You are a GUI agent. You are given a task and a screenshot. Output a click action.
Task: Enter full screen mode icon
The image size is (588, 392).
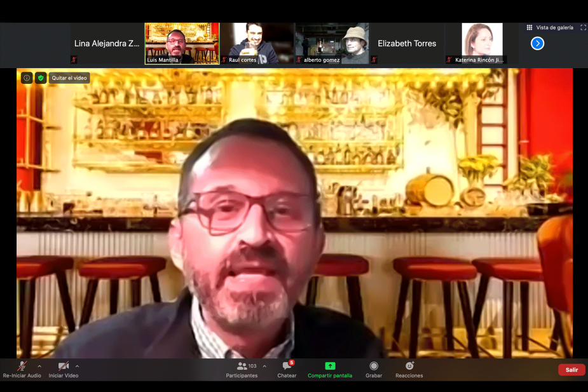point(583,27)
